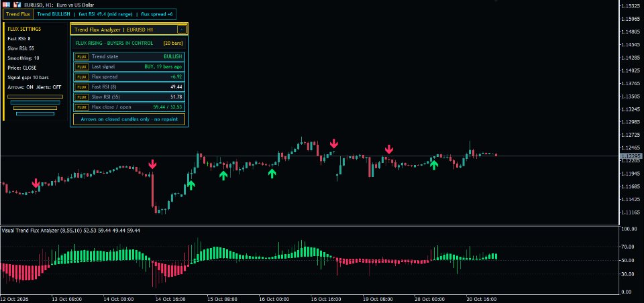Click '20 Oct 16:00' on time axis
This screenshot has width=644, height=303.
pyautogui.click(x=482, y=299)
